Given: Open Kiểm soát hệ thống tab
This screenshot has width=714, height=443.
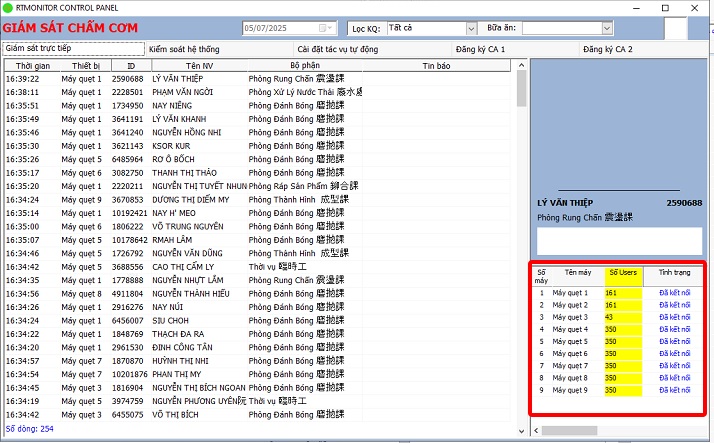Looking at the screenshot, I should click(x=184, y=49).
